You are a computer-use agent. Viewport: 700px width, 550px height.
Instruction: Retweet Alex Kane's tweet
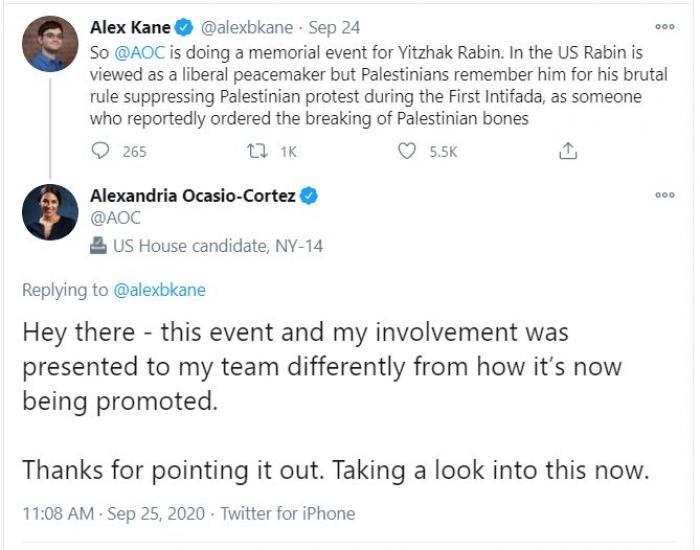click(255, 151)
